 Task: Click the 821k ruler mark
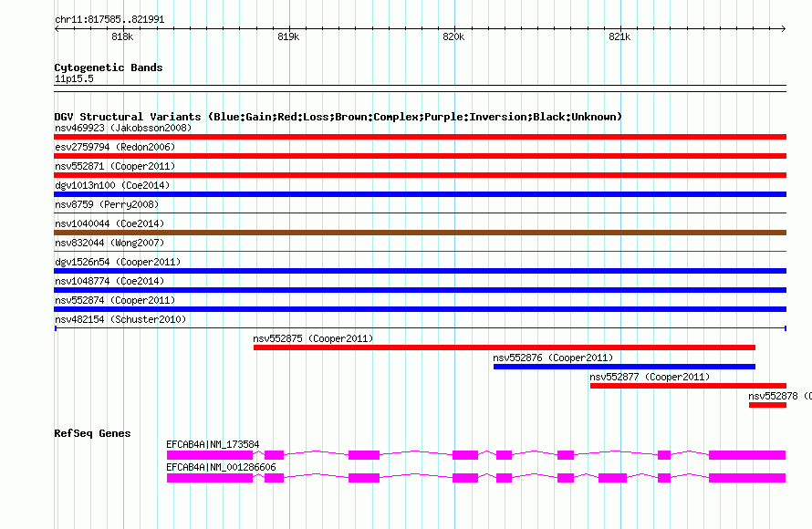[619, 36]
